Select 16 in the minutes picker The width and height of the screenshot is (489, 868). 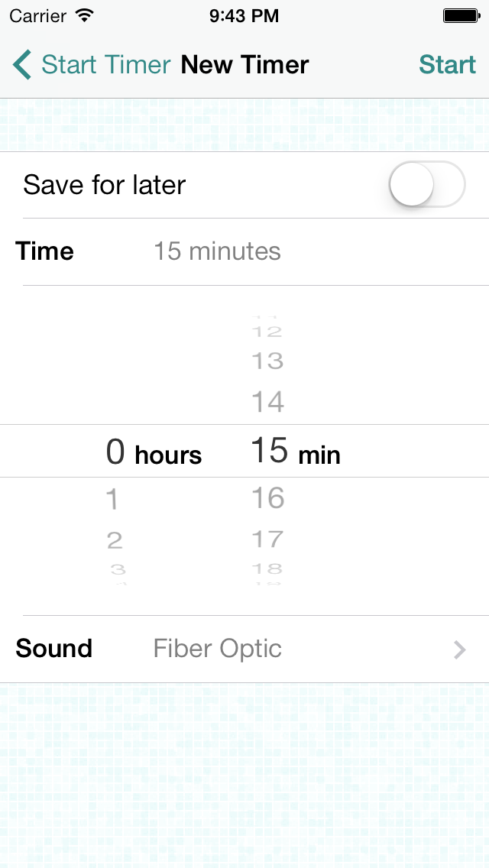(x=267, y=498)
